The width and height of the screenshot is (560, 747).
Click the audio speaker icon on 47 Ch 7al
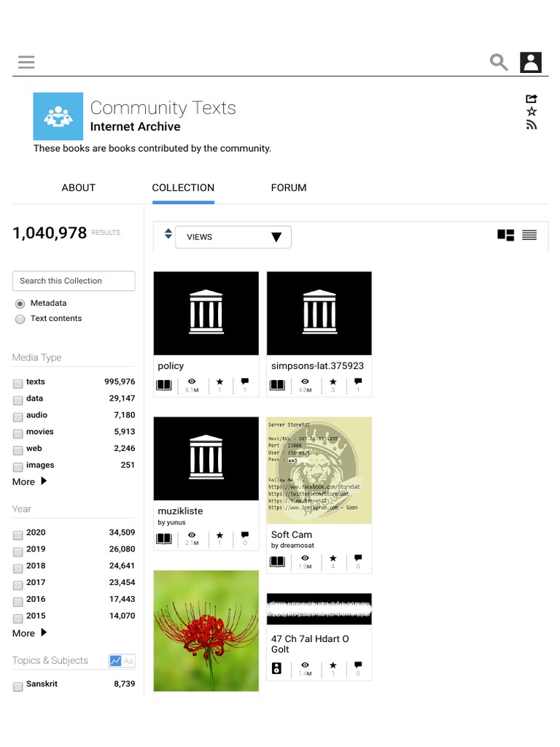[x=276, y=668]
